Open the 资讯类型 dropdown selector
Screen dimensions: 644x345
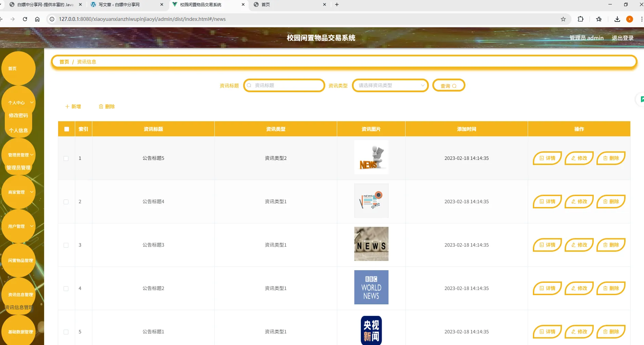pyautogui.click(x=390, y=85)
